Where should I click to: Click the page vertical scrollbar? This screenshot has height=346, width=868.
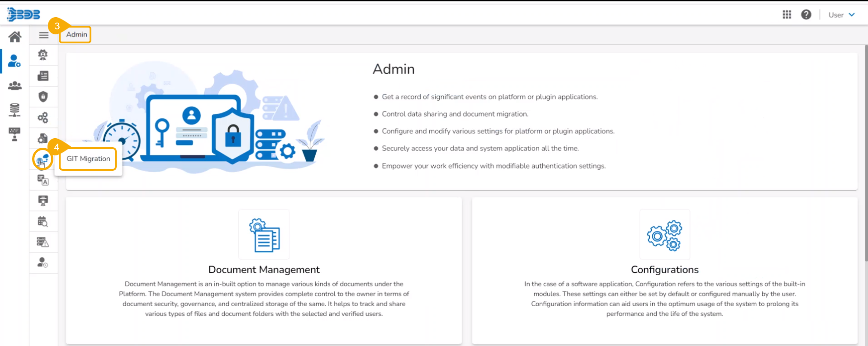click(866, 154)
